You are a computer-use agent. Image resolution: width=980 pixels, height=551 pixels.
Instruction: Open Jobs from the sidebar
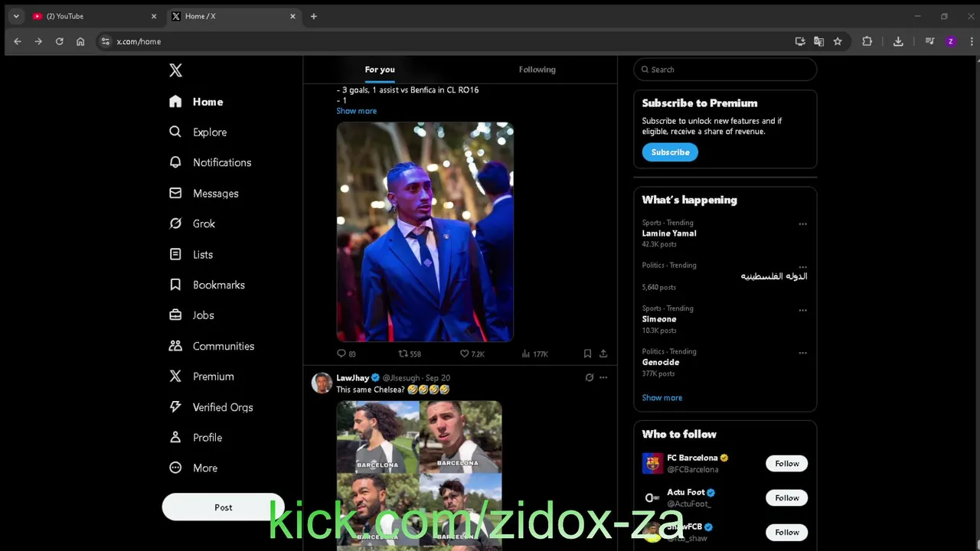tap(192, 315)
